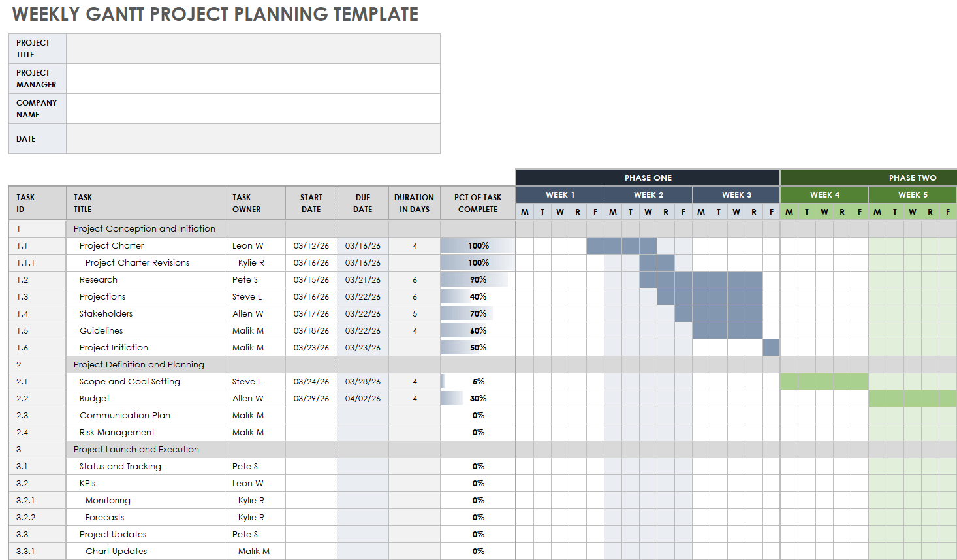The height and width of the screenshot is (560, 957).
Task: Select the Week 4 timeline header
Action: click(824, 194)
